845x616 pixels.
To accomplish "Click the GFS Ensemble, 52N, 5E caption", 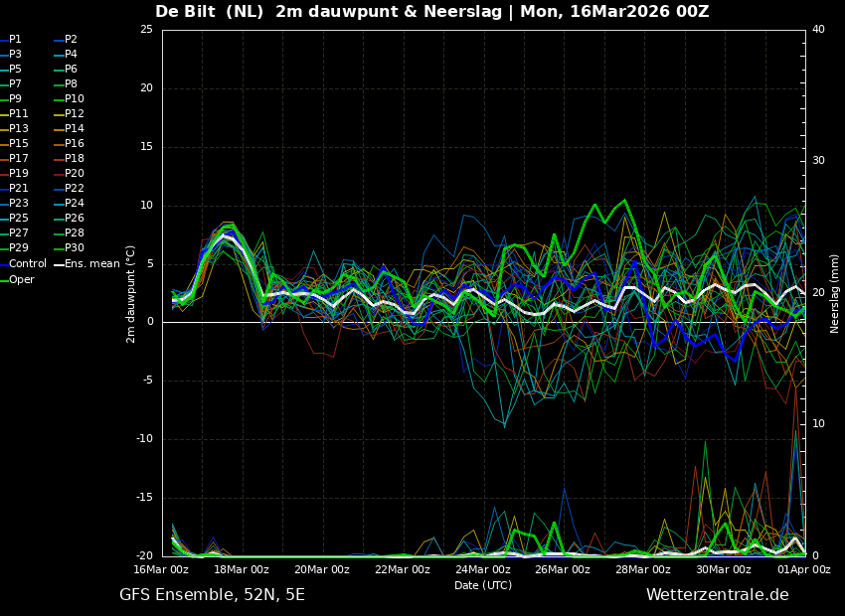I will (x=212, y=595).
